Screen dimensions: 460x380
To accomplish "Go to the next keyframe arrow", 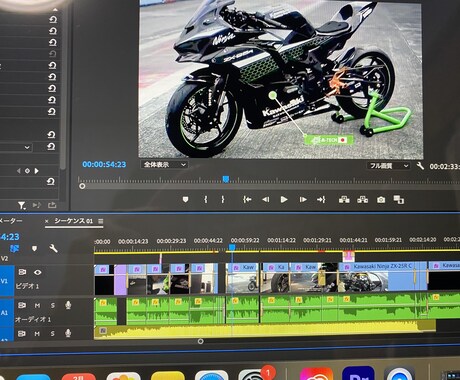I will coord(36,171).
